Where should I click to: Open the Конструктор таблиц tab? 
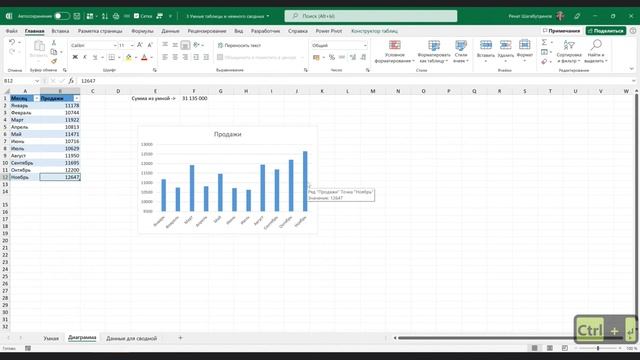click(374, 31)
